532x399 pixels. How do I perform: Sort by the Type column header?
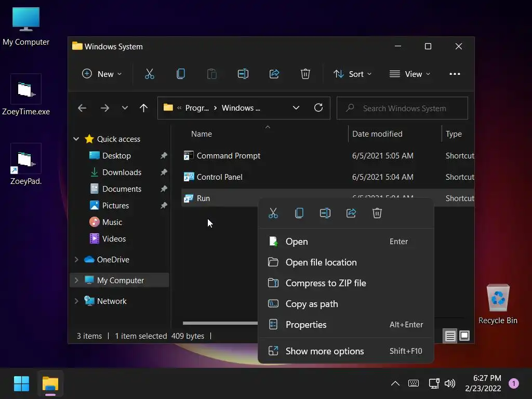pos(458,134)
